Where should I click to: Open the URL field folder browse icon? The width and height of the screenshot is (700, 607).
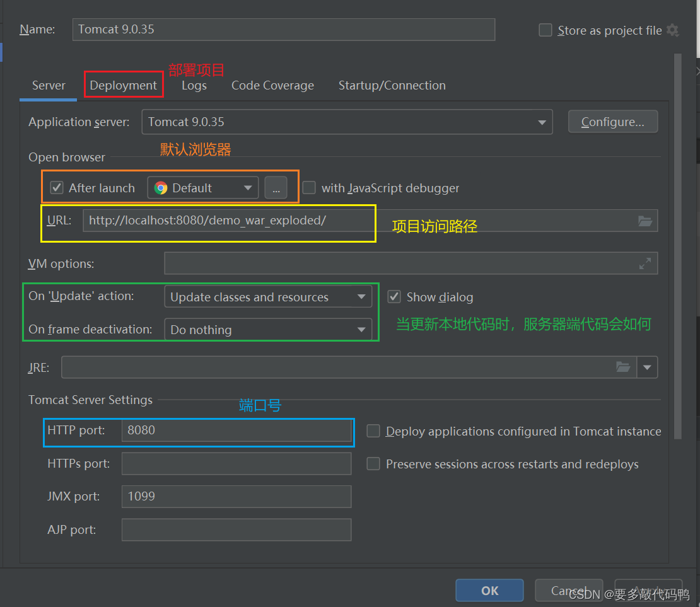tap(645, 221)
